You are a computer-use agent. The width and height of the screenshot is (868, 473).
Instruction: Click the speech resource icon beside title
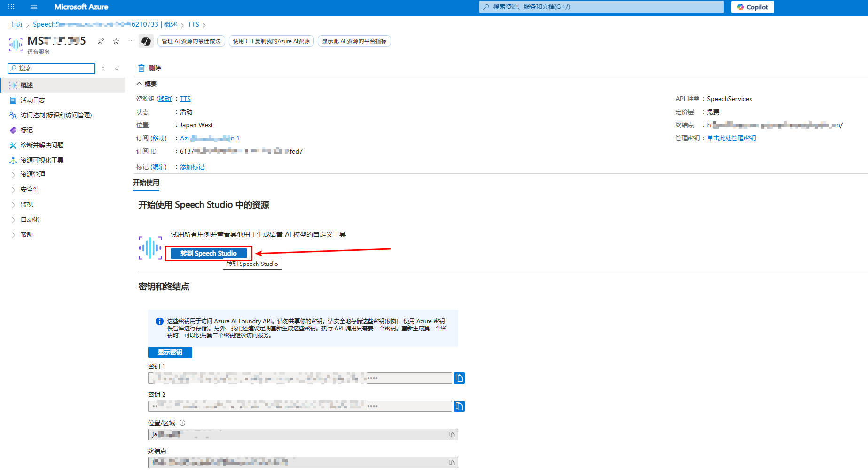coord(16,44)
